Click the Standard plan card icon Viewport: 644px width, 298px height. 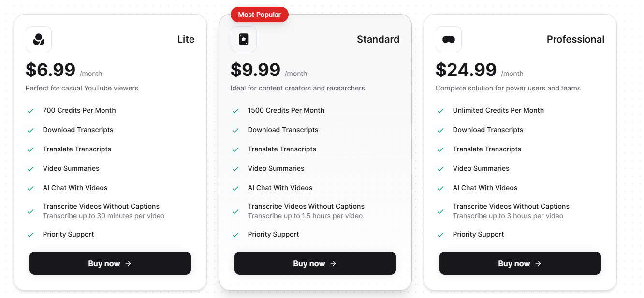click(244, 39)
